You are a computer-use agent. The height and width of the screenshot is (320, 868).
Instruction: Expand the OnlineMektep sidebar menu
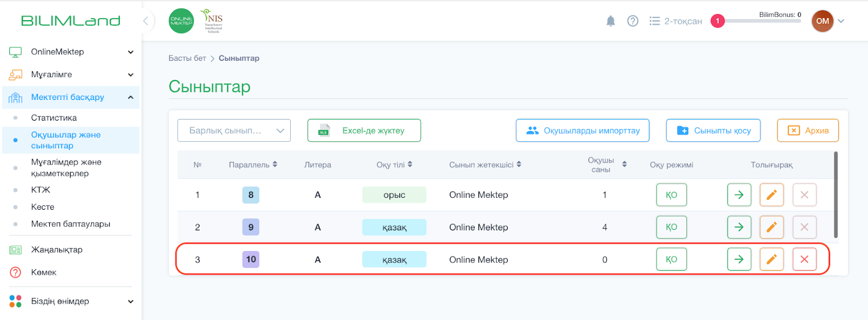click(x=71, y=52)
